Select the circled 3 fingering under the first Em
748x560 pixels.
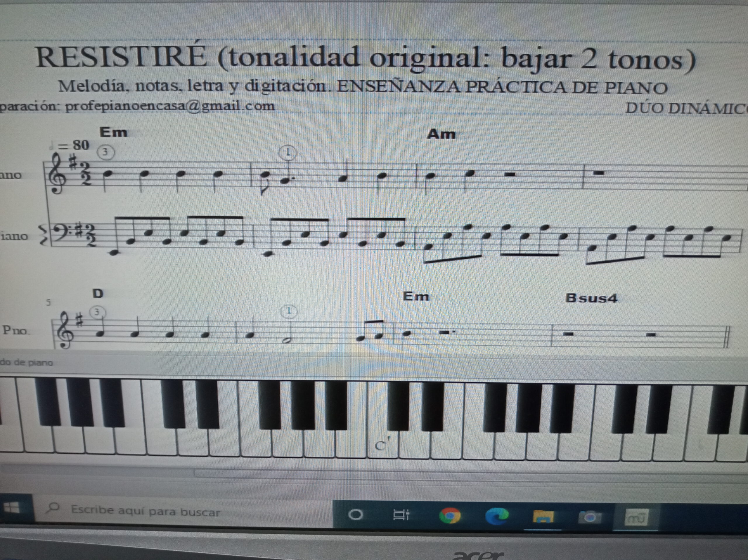pos(105,152)
